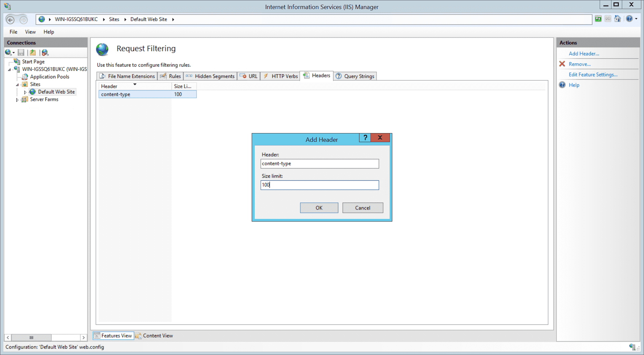Click Remove action link
Viewport: 644px width, 355px height.
580,64
